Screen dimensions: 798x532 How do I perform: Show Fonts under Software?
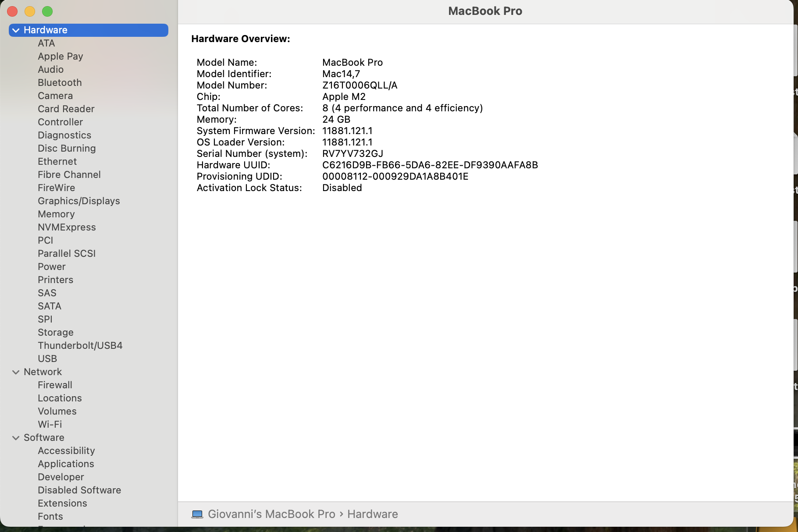(50, 517)
